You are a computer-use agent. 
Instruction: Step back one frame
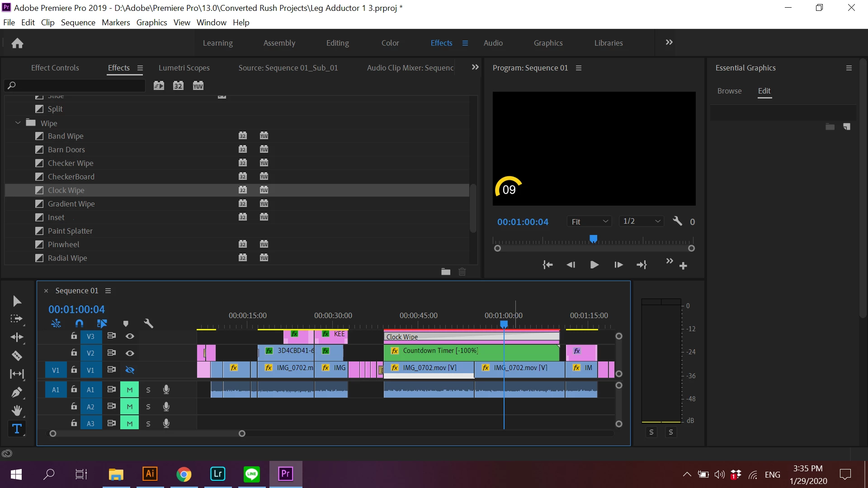[x=571, y=265]
